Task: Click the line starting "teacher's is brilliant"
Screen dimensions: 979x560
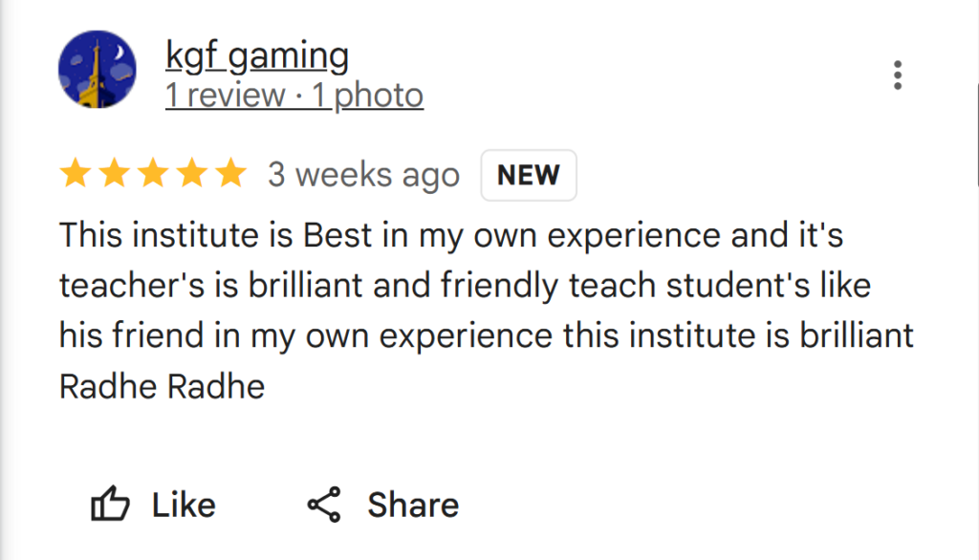Action: pos(465,285)
